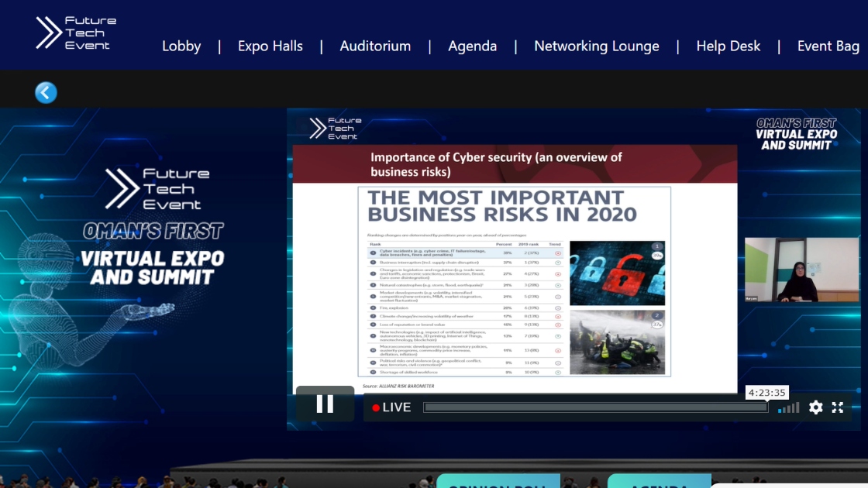868x488 pixels.
Task: Open the Agenda menu item
Action: pos(472,46)
